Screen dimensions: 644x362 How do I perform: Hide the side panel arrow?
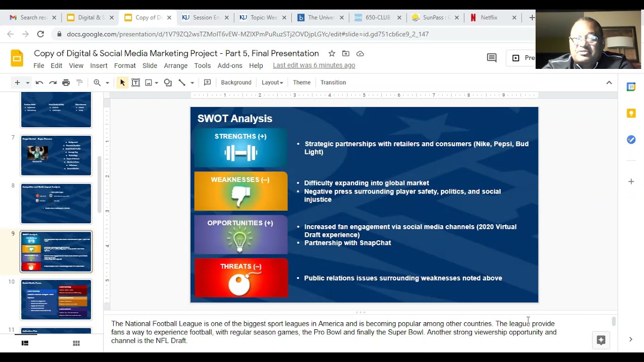[x=631, y=339]
